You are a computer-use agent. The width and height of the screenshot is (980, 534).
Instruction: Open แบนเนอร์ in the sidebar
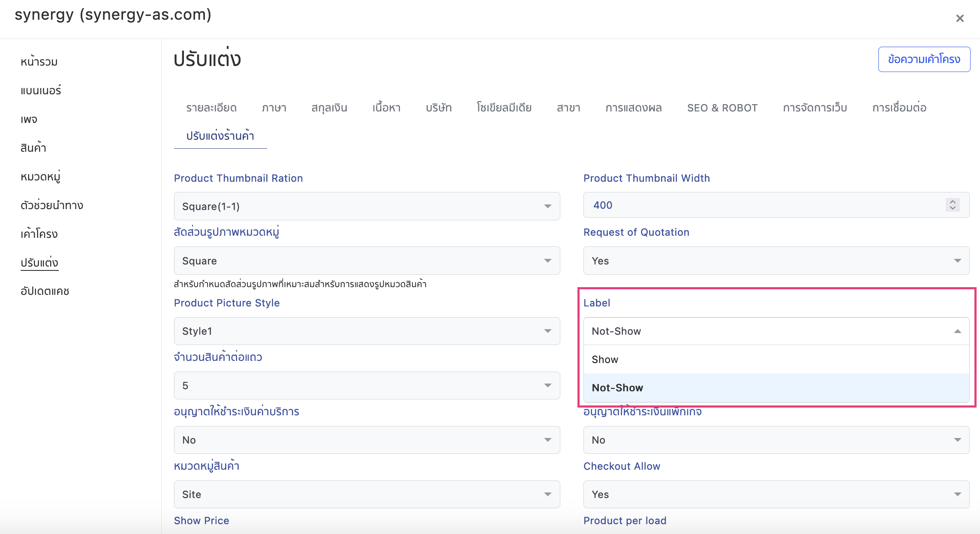[41, 90]
